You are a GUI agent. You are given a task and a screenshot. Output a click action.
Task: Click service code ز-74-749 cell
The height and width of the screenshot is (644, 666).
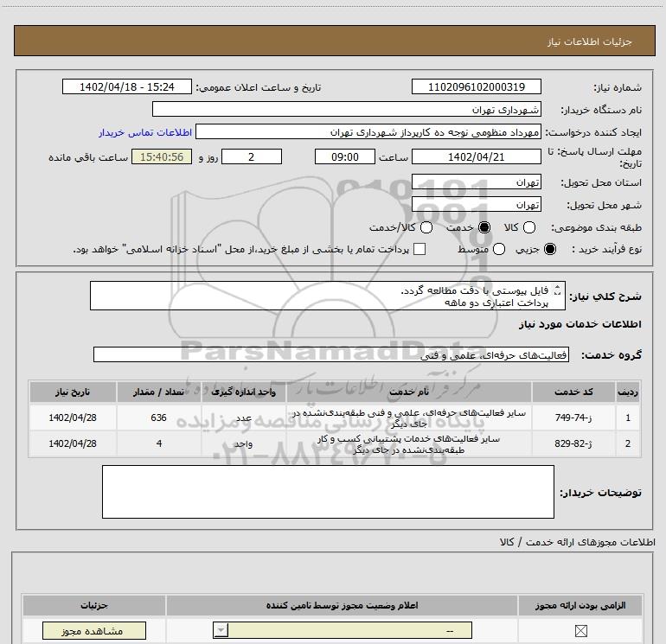[573, 418]
